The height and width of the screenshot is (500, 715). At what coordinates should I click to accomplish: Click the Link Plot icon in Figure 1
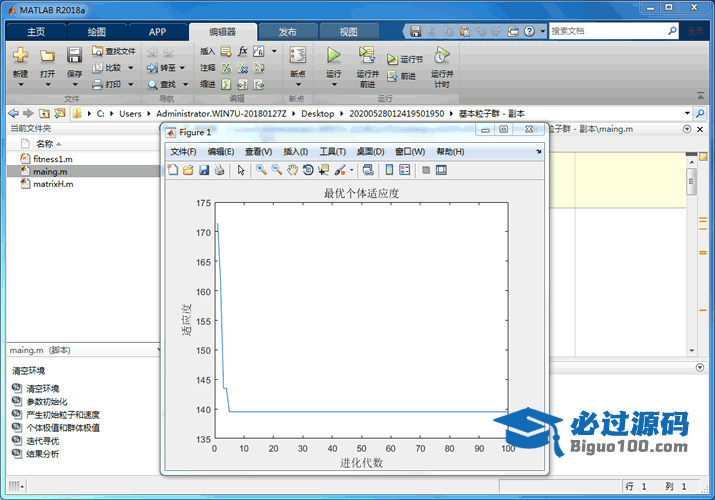pos(368,170)
